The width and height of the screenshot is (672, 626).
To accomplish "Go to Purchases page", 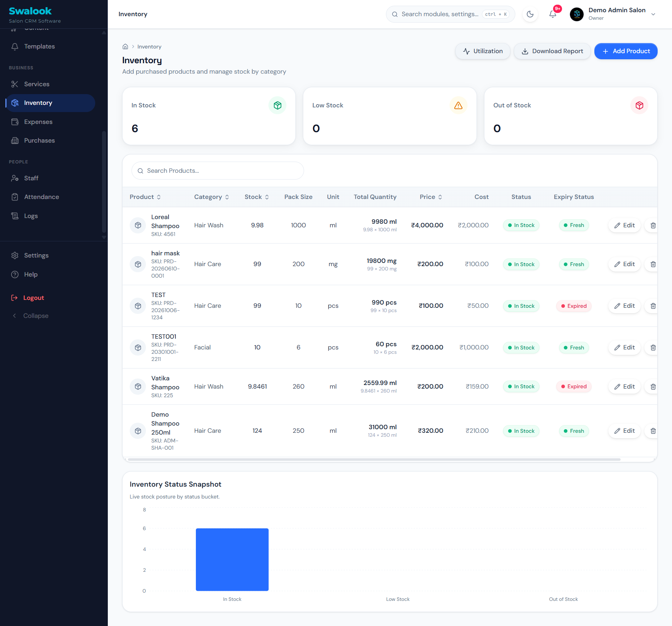I will click(50, 140).
